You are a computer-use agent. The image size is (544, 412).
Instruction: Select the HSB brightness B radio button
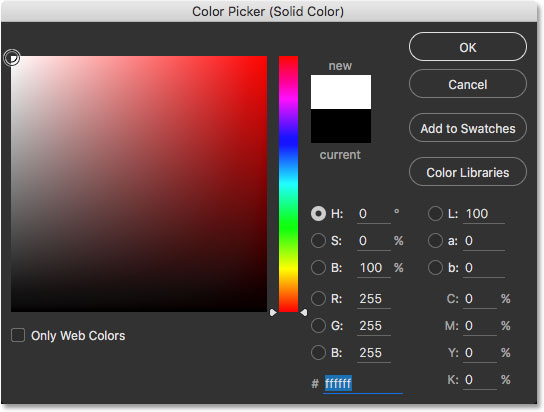318,268
